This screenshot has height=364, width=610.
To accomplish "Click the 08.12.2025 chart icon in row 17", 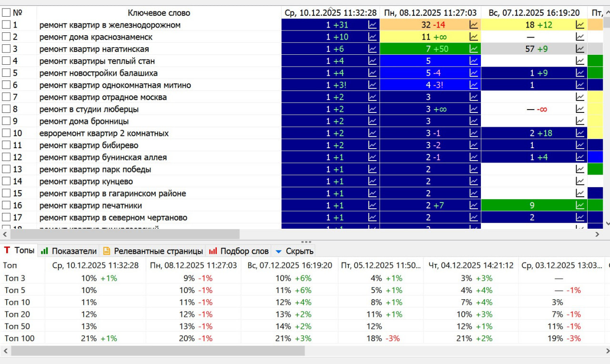I will tap(474, 217).
